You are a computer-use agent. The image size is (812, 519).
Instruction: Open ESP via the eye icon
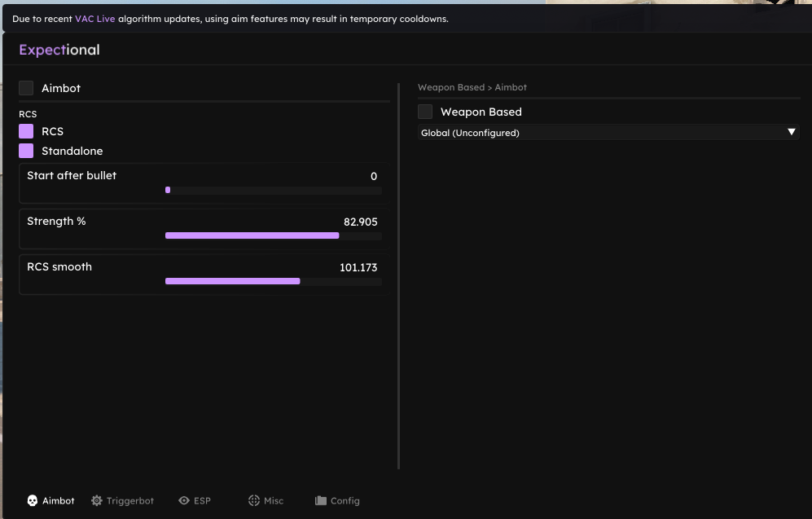184,500
